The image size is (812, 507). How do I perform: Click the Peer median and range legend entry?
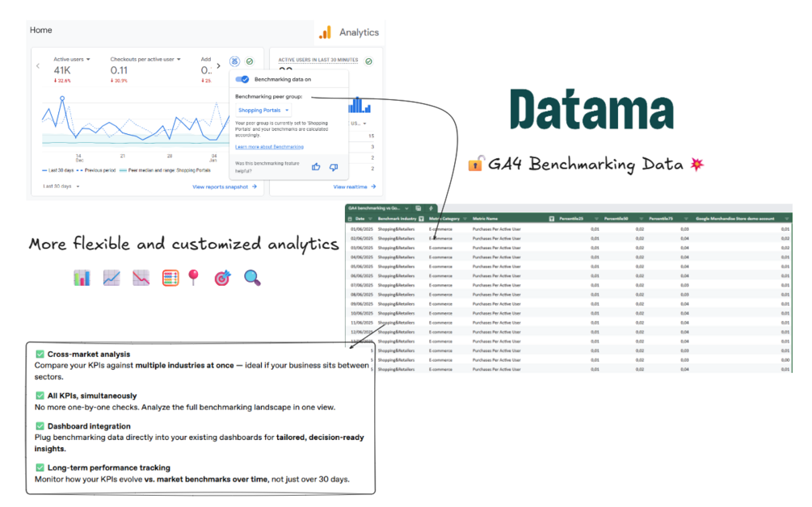point(165,170)
